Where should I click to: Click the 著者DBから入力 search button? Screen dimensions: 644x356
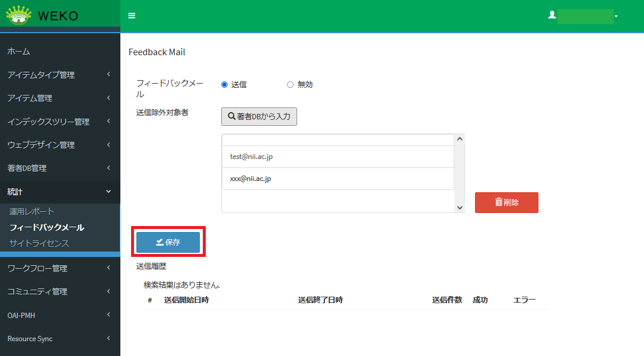click(x=259, y=116)
